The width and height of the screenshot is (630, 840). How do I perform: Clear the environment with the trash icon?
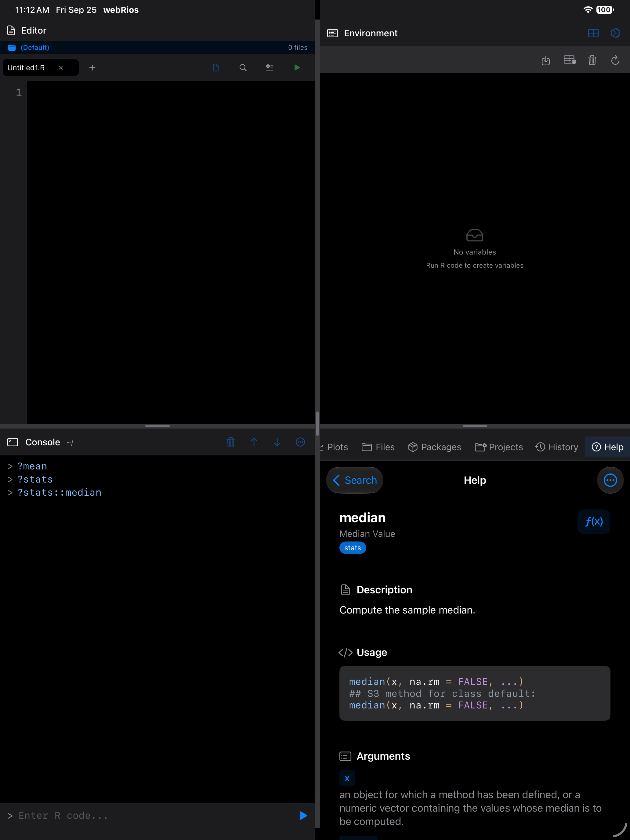(x=592, y=60)
